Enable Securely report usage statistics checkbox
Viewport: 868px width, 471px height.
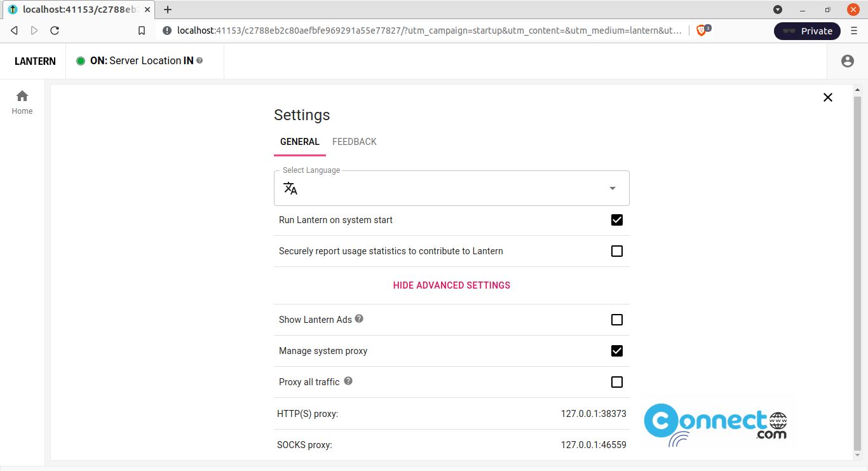click(616, 251)
